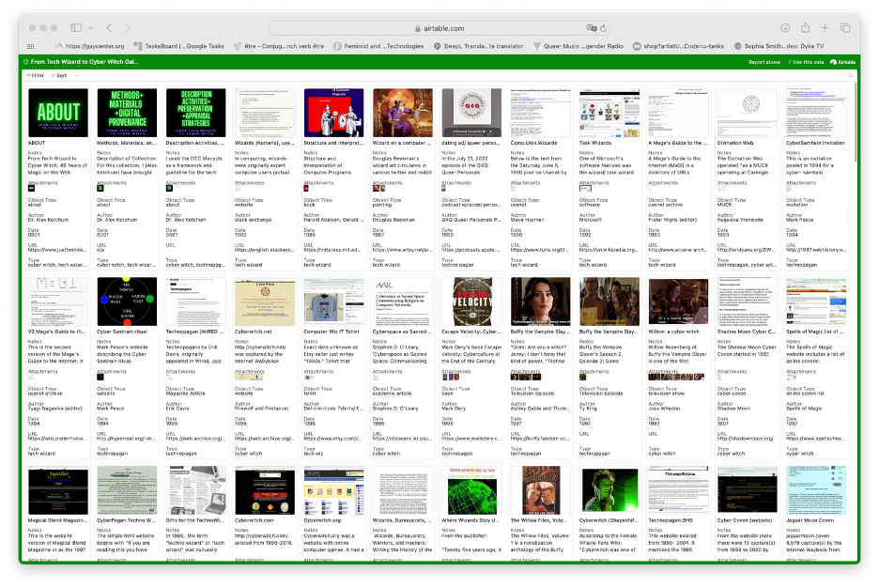Viewport: 879px width, 588px height.
Task: Toggle the Safari sidebar button
Action: click(75, 28)
